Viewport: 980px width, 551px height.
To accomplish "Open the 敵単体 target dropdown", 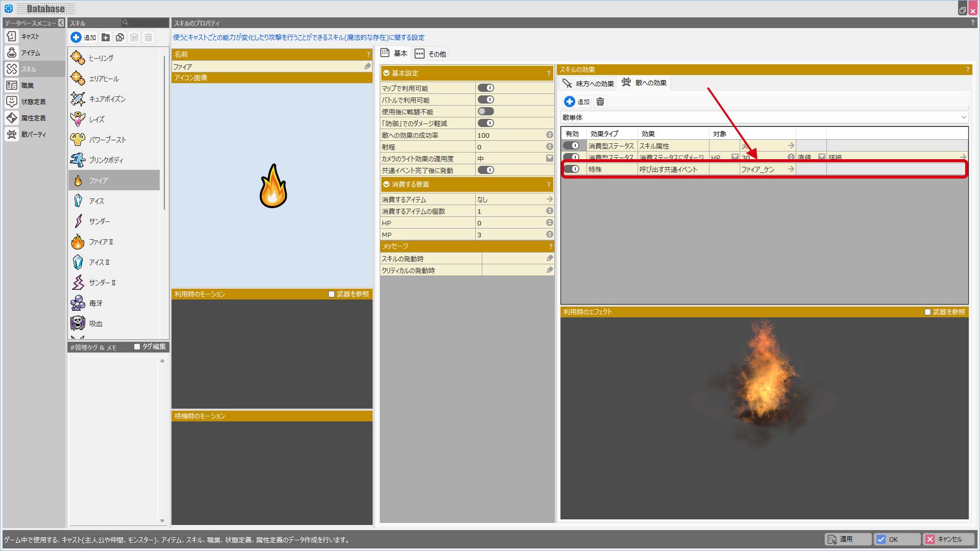I will click(x=764, y=117).
